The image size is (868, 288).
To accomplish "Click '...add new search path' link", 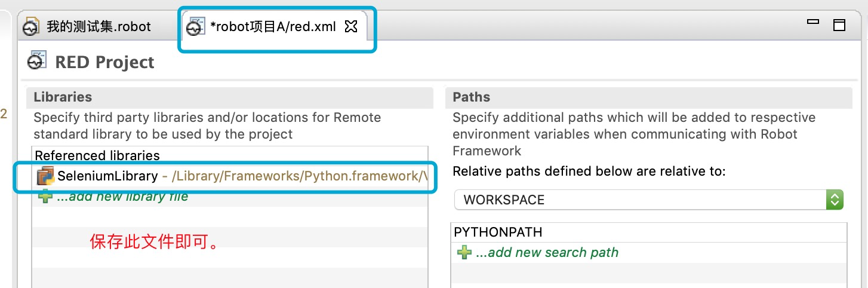I will pos(547,253).
